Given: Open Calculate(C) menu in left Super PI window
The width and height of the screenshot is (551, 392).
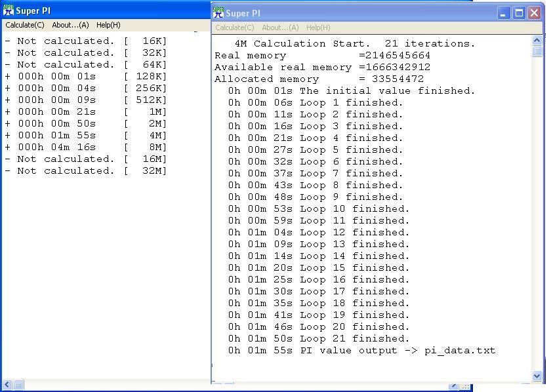Looking at the screenshot, I should pos(25,25).
